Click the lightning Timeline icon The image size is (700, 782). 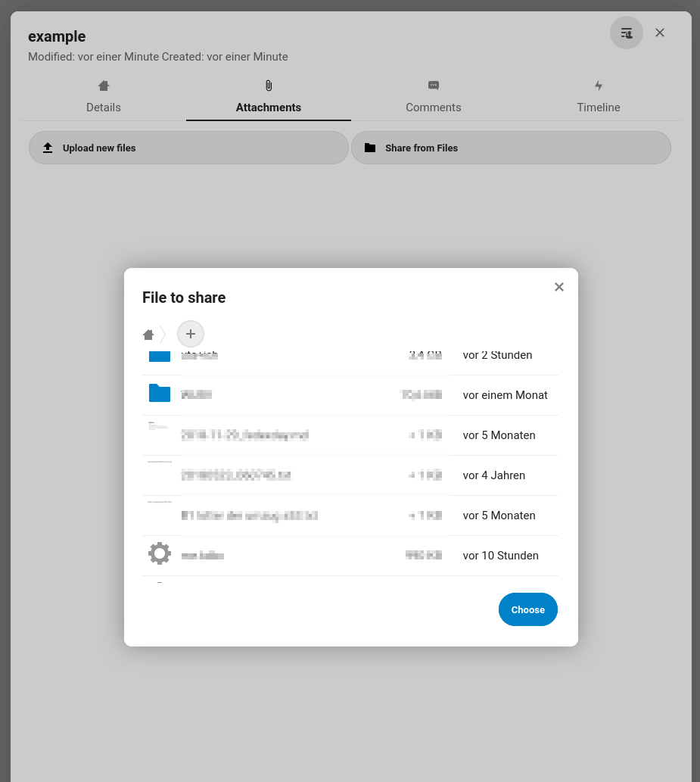coord(599,86)
